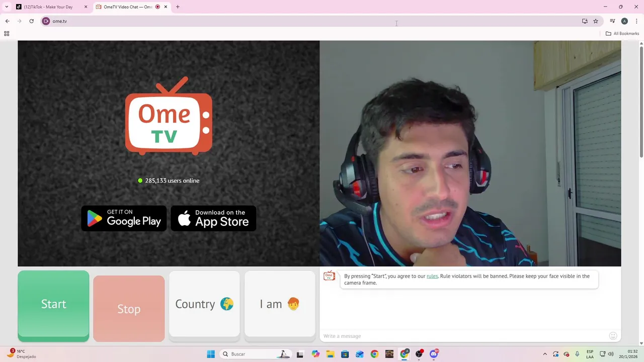The width and height of the screenshot is (644, 362).
Task: Open a new browser tab
Action: [178, 7]
